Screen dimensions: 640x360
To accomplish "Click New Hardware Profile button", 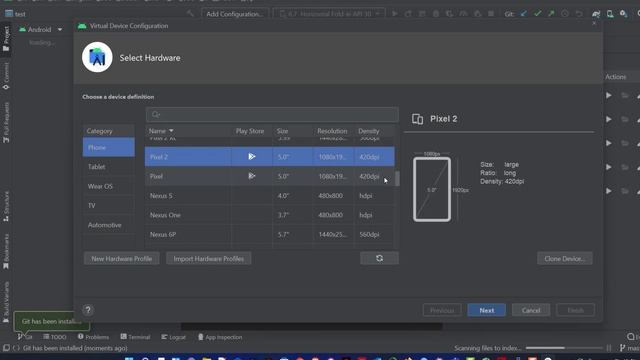I will pos(122,259).
